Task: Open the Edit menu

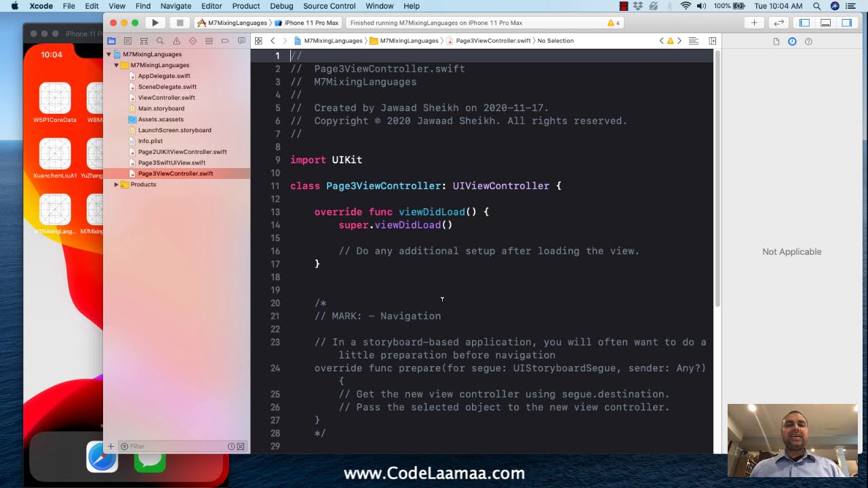Action: (92, 6)
